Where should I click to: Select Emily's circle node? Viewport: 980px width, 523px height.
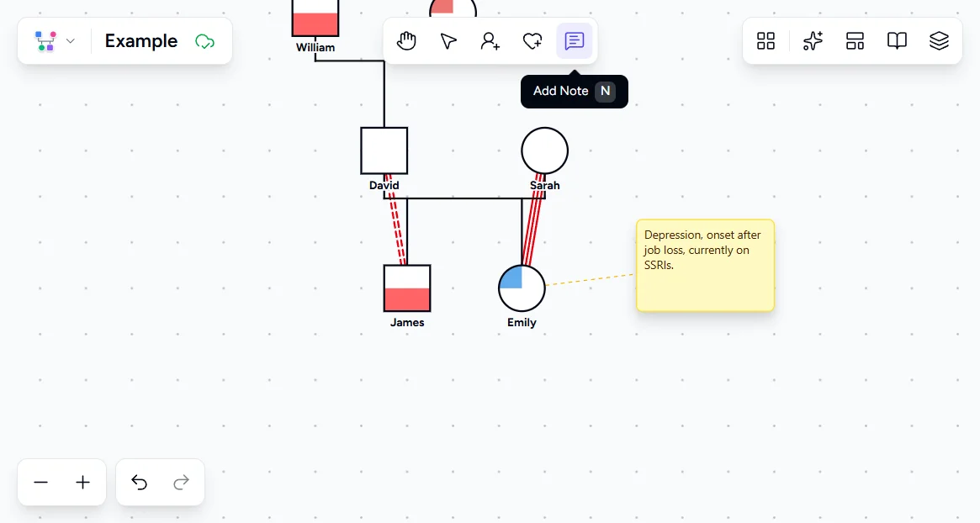tap(522, 288)
